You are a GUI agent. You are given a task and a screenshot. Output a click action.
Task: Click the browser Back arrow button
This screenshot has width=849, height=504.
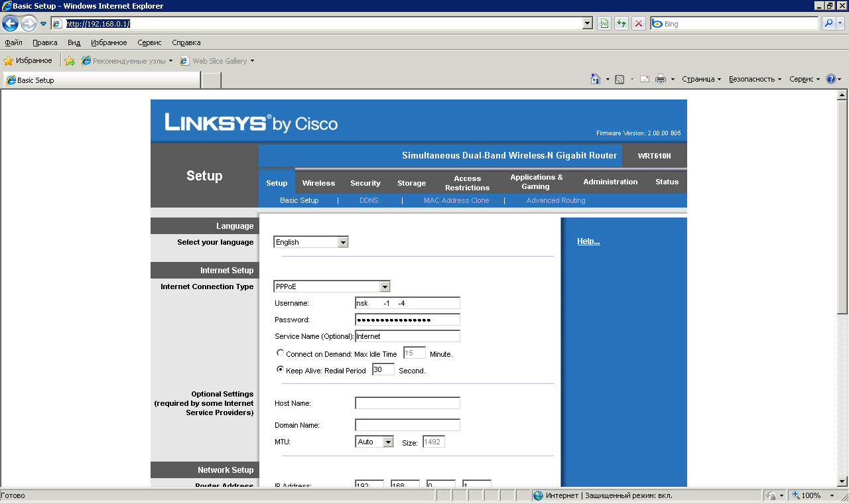10,24
